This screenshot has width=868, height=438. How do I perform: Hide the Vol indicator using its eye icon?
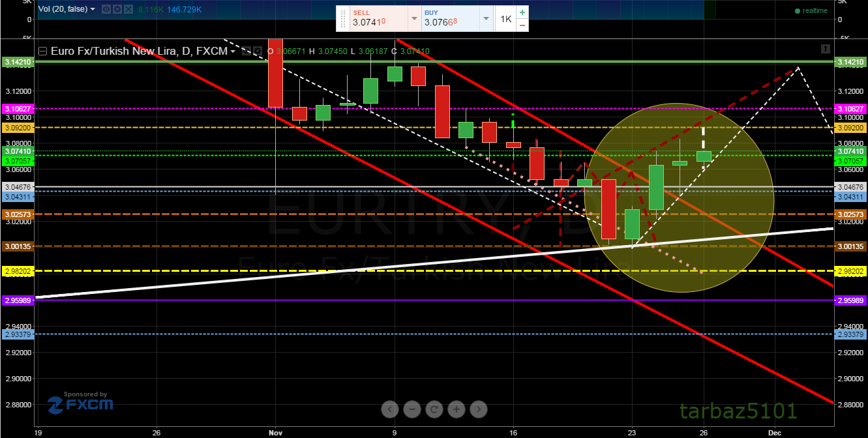[108, 9]
